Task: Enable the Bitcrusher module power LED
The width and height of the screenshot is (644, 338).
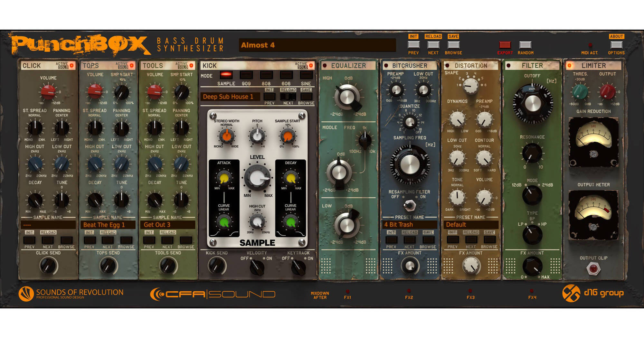Action: 386,66
